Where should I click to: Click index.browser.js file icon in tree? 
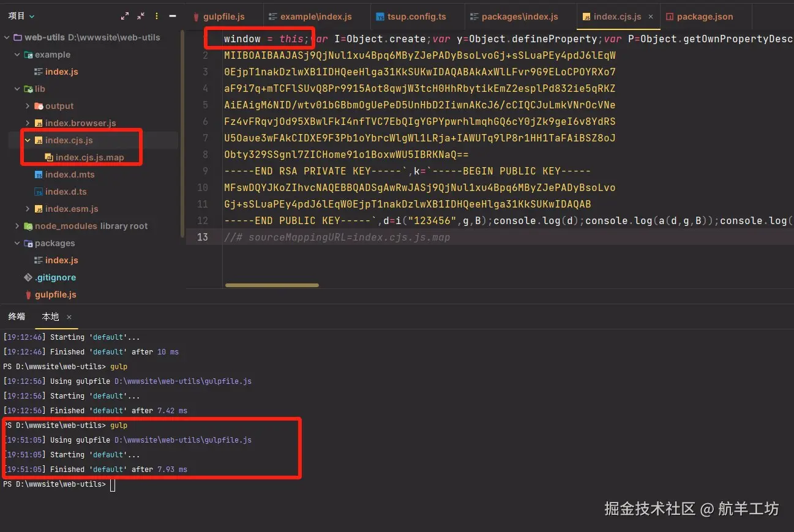coord(39,123)
